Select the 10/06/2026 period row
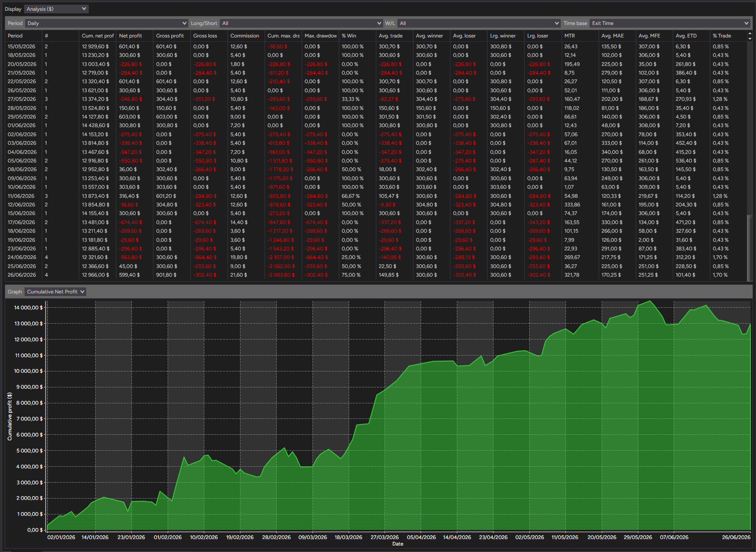This screenshot has height=552, width=756. [x=376, y=187]
